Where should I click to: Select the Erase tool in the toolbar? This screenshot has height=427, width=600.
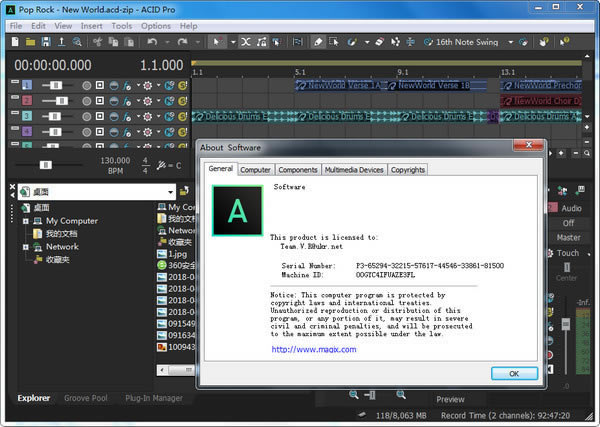379,42
